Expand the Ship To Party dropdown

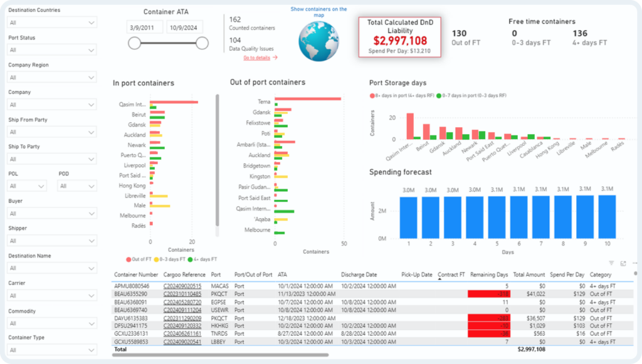pos(52,159)
